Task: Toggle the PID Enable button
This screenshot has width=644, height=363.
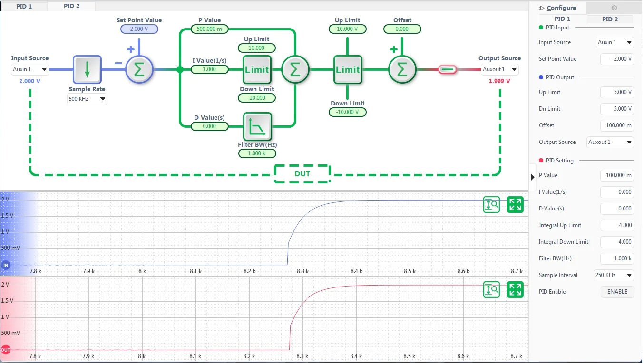Action: tap(617, 292)
